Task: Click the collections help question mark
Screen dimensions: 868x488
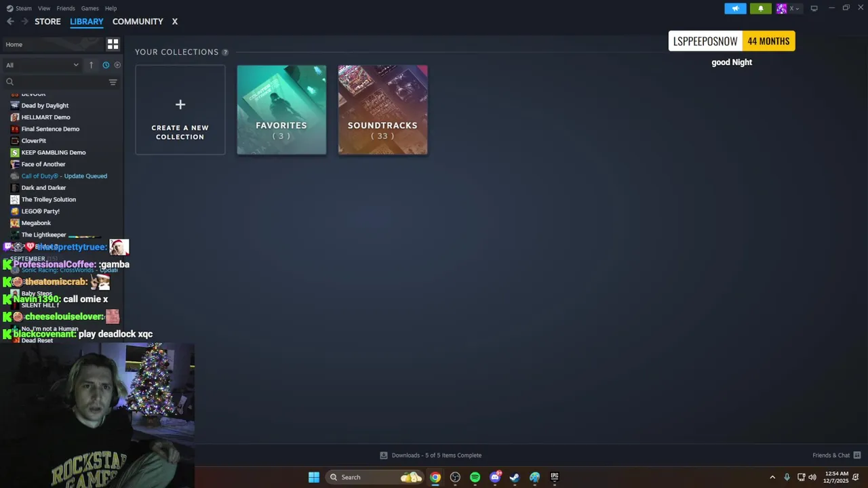Action: tap(225, 52)
